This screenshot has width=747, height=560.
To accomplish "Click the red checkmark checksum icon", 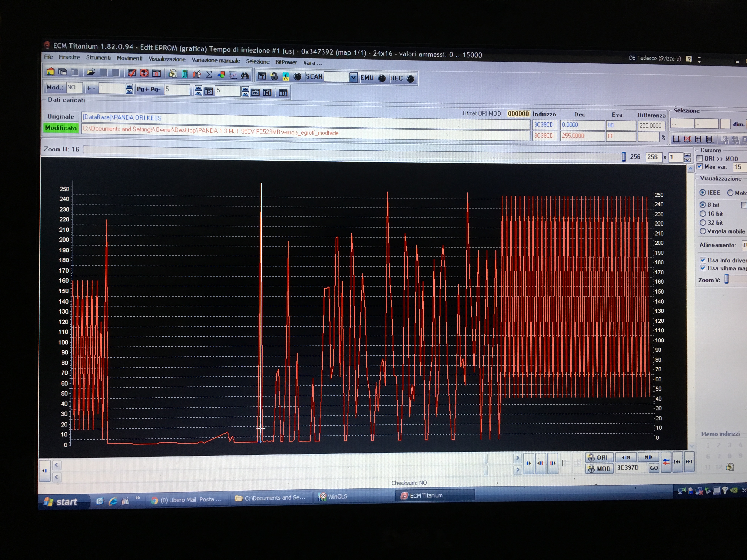I will (132, 73).
